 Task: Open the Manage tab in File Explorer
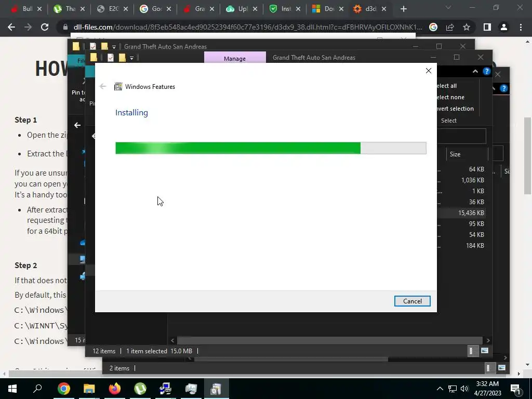pos(235,58)
